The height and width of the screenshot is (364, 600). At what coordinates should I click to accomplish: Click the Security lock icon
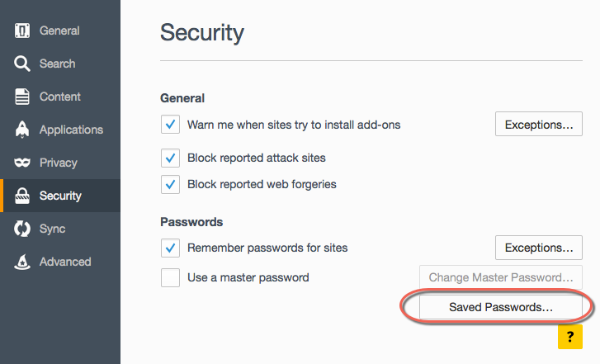[22, 196]
